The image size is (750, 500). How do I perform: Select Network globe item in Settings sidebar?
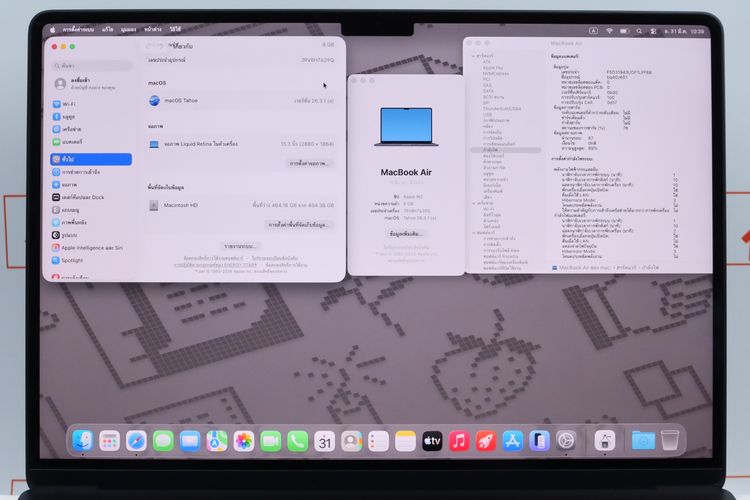coord(91,129)
